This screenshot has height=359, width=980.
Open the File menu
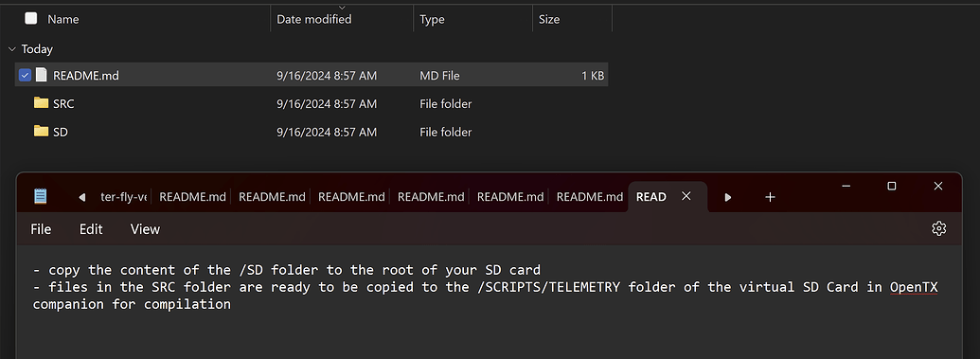click(x=41, y=229)
